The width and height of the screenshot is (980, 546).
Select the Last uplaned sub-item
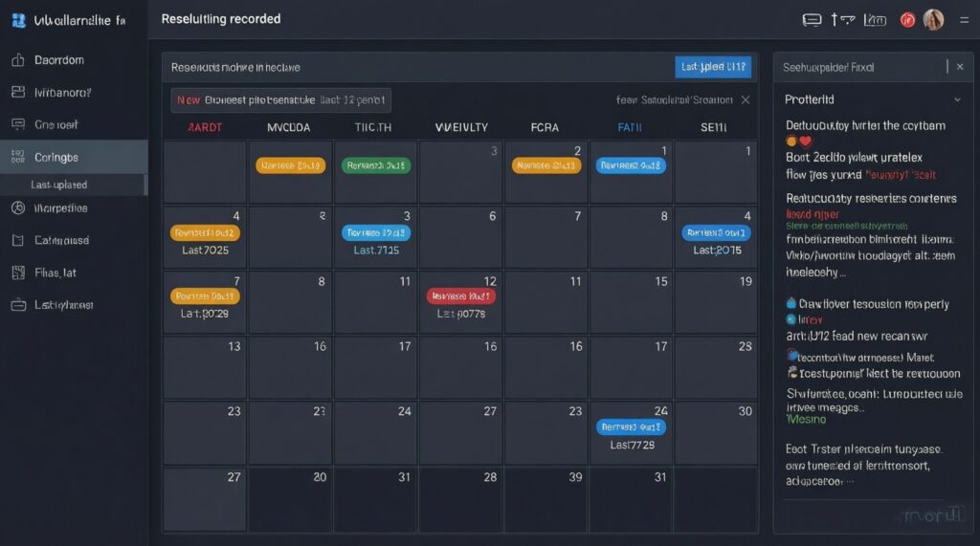[59, 185]
